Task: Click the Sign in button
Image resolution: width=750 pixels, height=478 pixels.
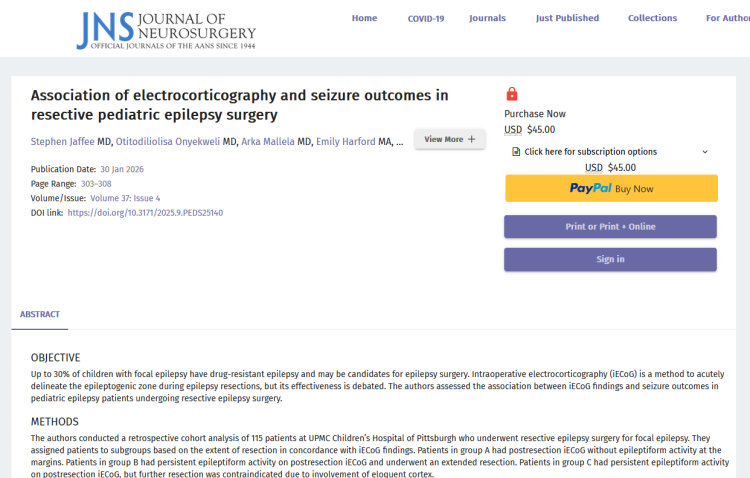Action: (610, 259)
